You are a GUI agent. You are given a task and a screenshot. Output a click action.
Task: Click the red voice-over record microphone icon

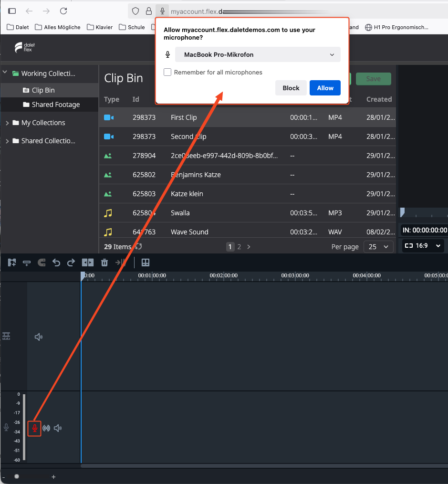coord(34,428)
